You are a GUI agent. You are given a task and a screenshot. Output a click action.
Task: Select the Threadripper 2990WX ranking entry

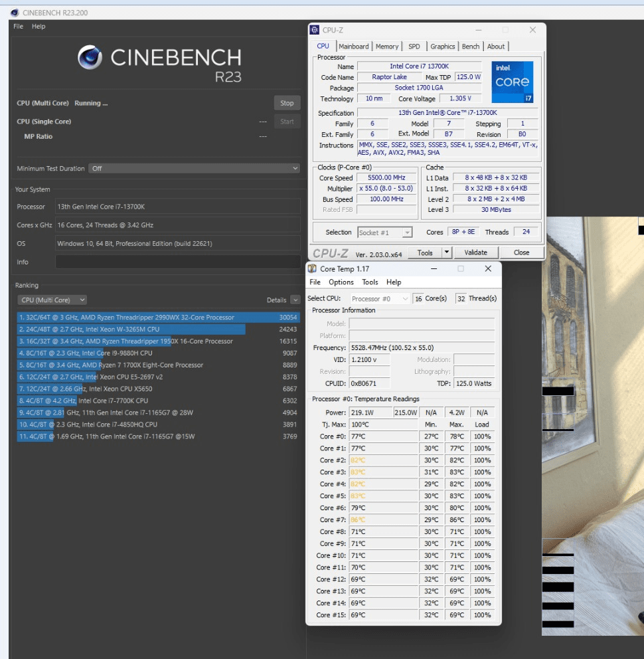159,318
